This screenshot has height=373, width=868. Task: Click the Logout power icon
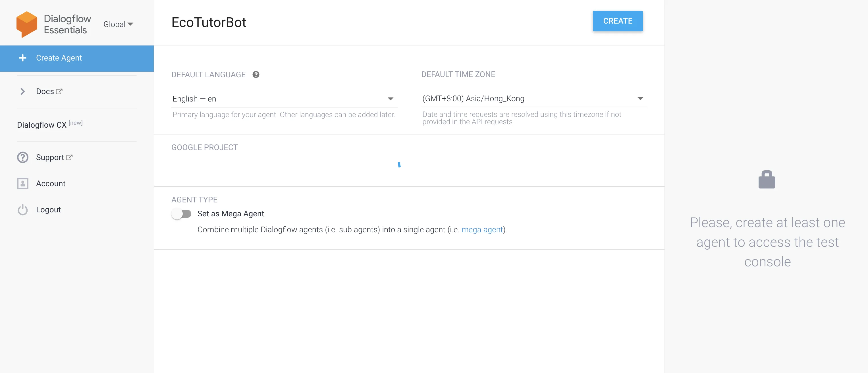pos(22,210)
